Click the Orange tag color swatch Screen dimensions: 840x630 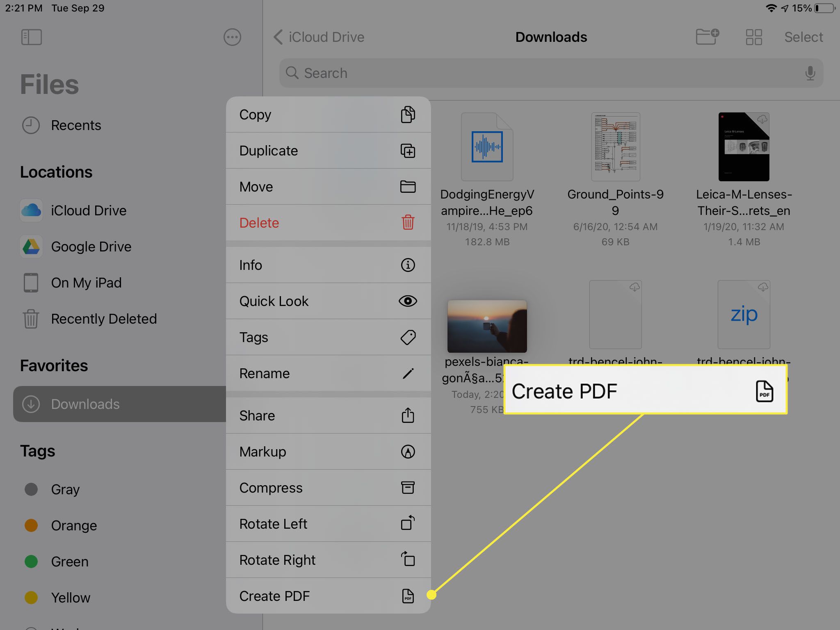point(31,525)
